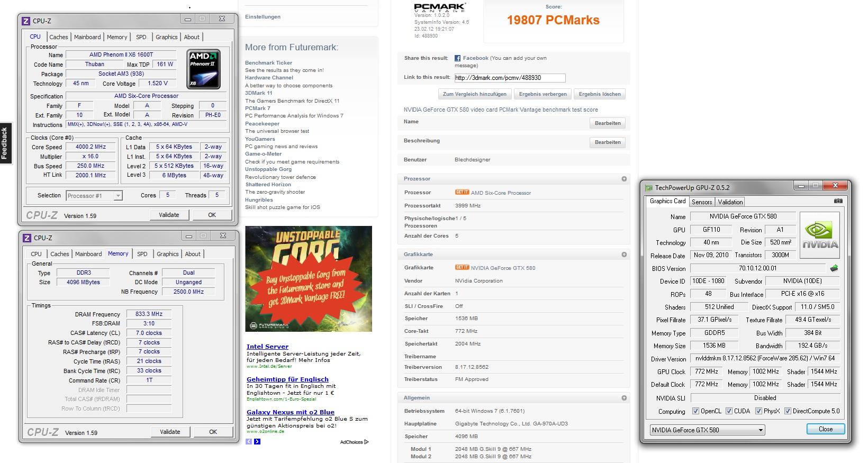Click the CPU-Z title icon in the upper window
This screenshot has width=868, height=463.
point(26,21)
